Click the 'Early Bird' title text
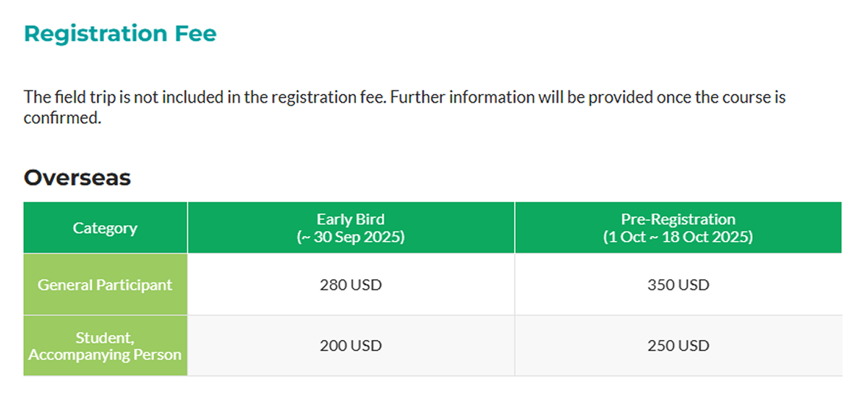The image size is (868, 398). (x=351, y=219)
